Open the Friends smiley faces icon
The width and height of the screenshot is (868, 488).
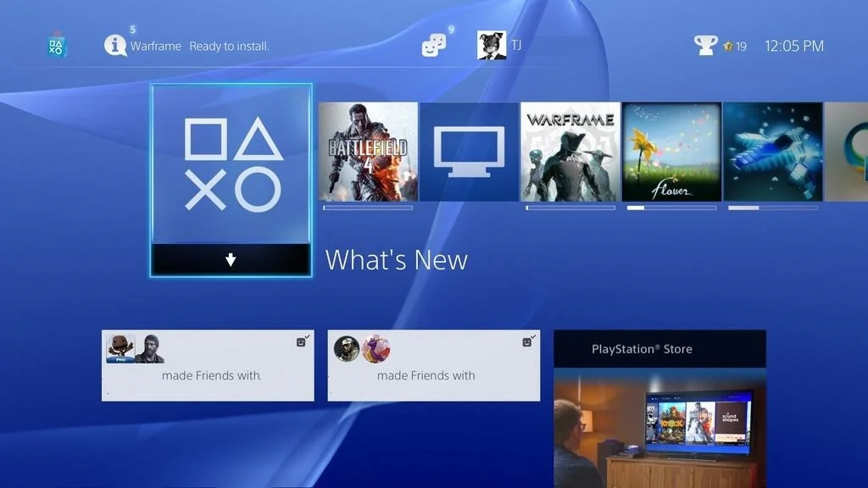(x=434, y=46)
